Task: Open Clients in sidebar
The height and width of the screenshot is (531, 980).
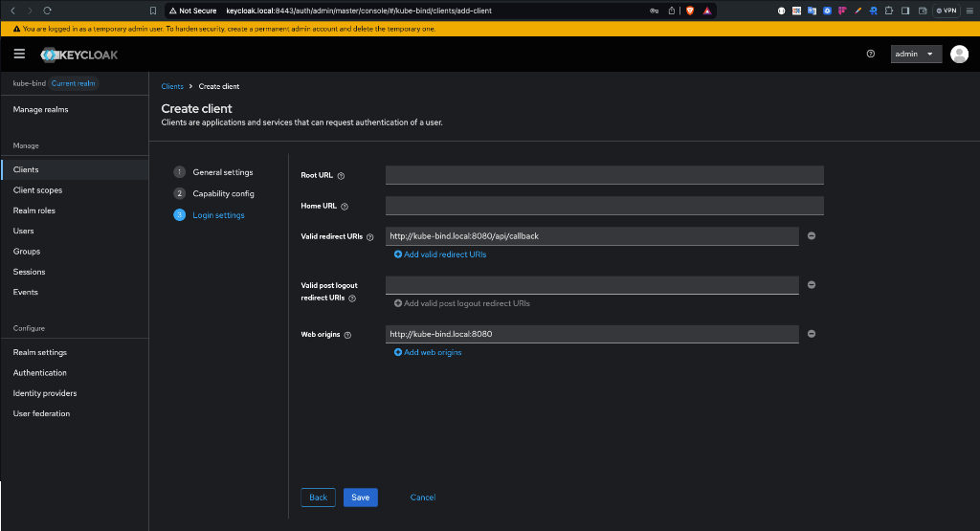Action: click(75, 169)
